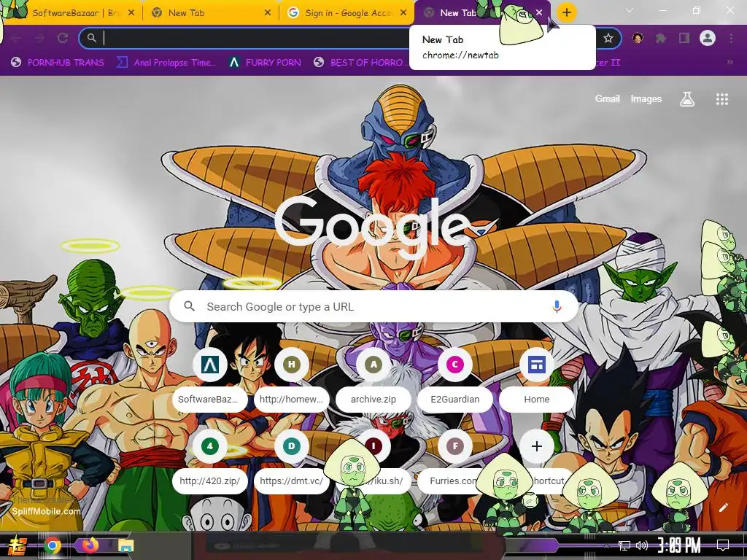Open the Start menu button
Screen dimensions: 747x560
[17, 545]
